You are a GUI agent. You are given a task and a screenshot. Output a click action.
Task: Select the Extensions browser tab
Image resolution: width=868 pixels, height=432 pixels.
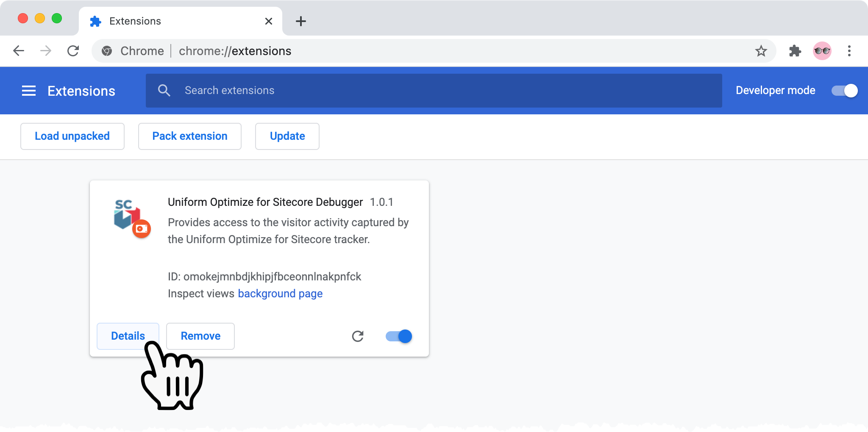pos(181,21)
